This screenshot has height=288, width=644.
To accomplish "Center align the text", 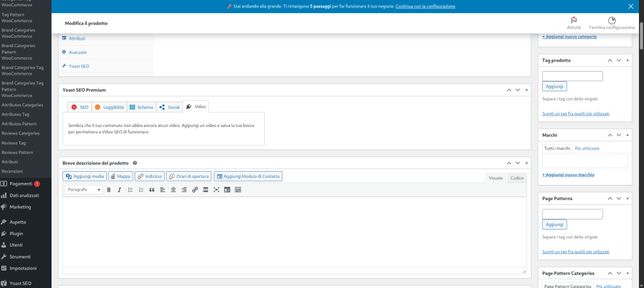I will 173,189.
